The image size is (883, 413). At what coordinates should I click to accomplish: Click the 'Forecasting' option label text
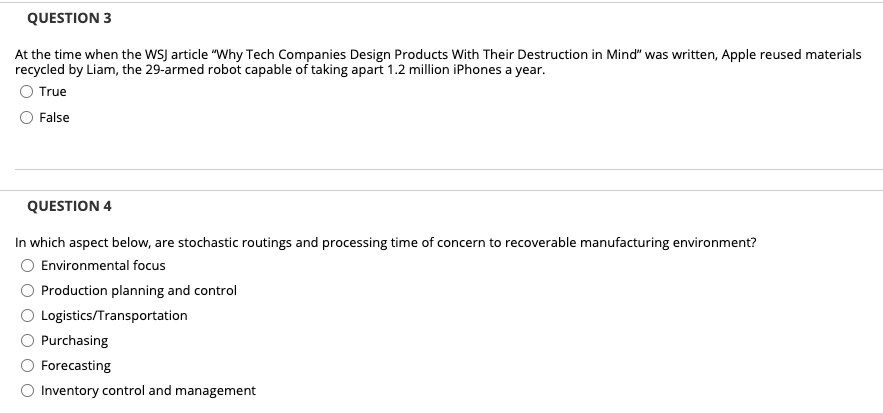pos(76,366)
